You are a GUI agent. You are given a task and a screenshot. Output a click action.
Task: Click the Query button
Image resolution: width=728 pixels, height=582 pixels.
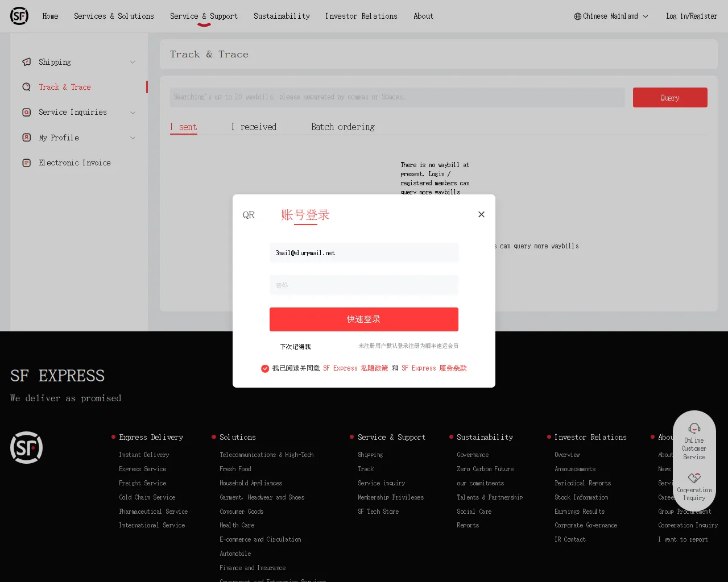(670, 98)
